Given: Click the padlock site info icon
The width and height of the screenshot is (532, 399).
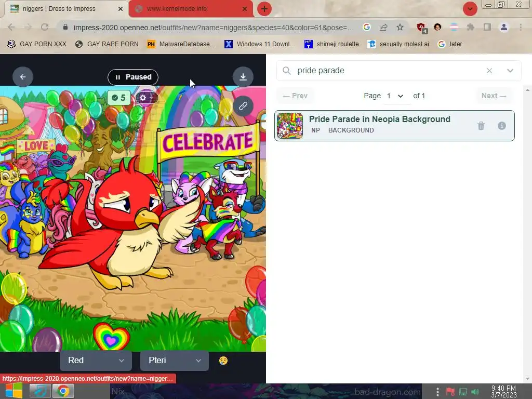Looking at the screenshot, I should (x=65, y=27).
